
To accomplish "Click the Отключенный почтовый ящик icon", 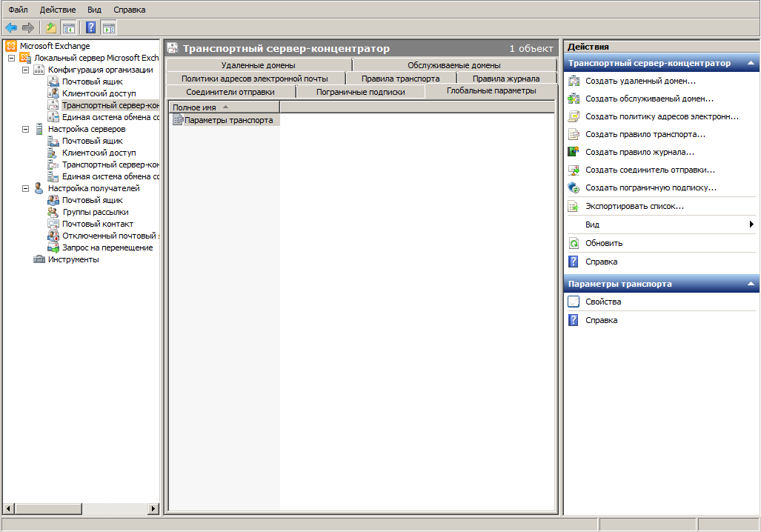I will [53, 236].
